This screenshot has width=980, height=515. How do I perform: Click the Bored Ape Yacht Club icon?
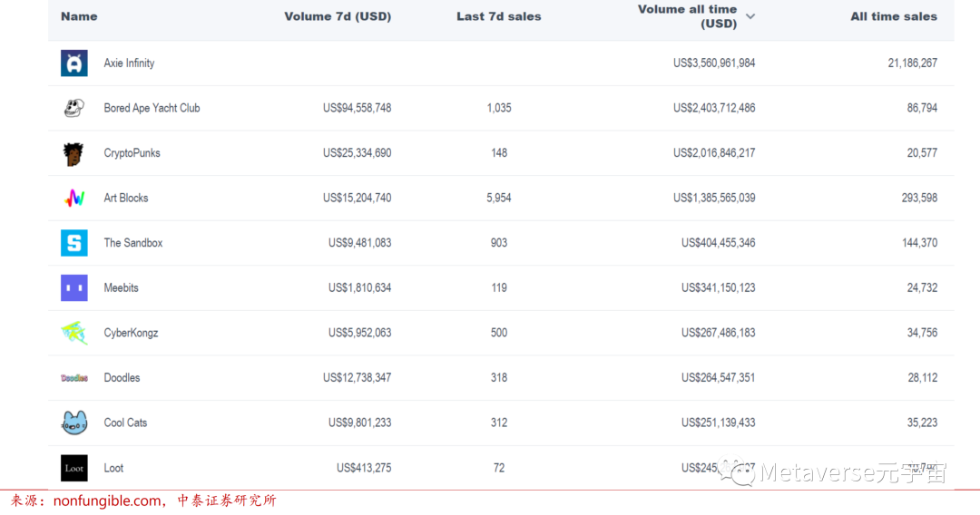click(73, 108)
